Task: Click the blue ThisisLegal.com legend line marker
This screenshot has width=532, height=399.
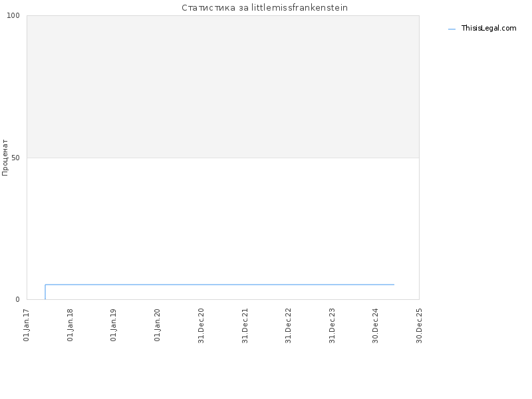Action: click(x=452, y=29)
